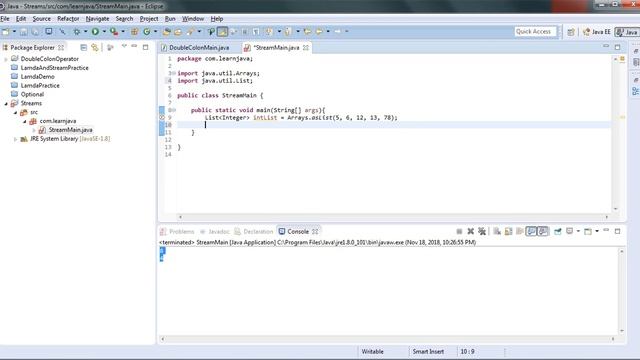Open the Display Selected Console dropdown arrow
The width and height of the screenshot is (640, 360).
(x=578, y=231)
